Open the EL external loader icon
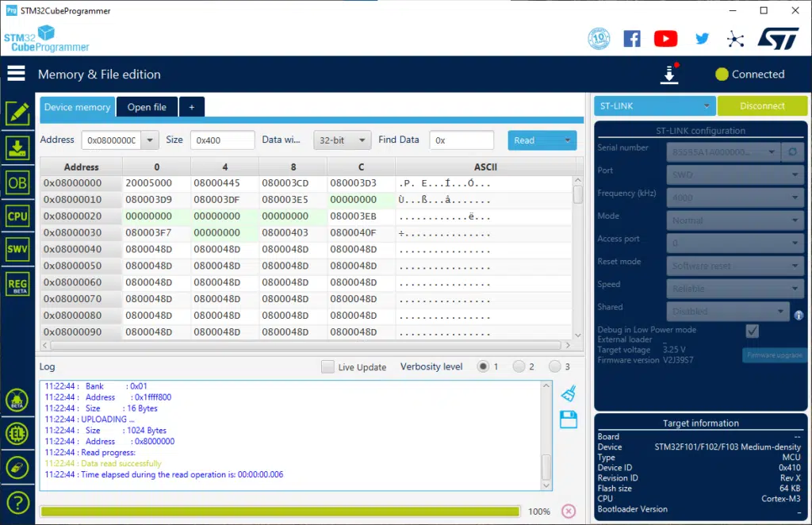This screenshot has width=812, height=525. 17,434
